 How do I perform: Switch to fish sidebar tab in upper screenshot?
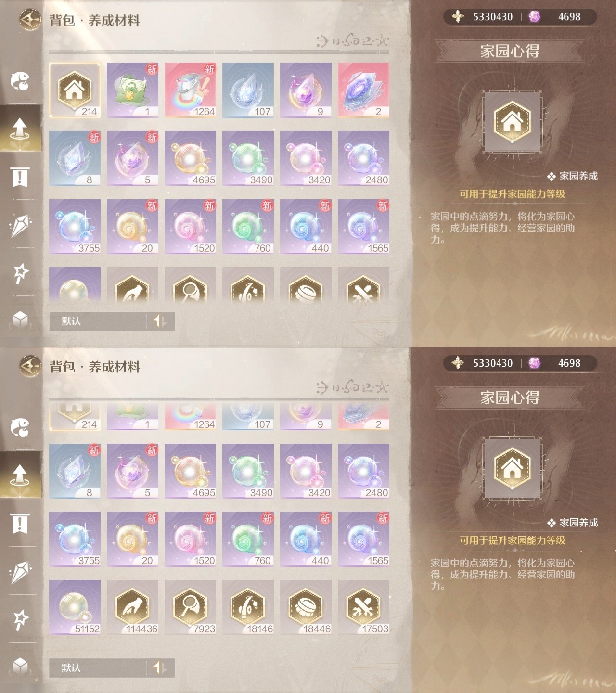[20, 81]
